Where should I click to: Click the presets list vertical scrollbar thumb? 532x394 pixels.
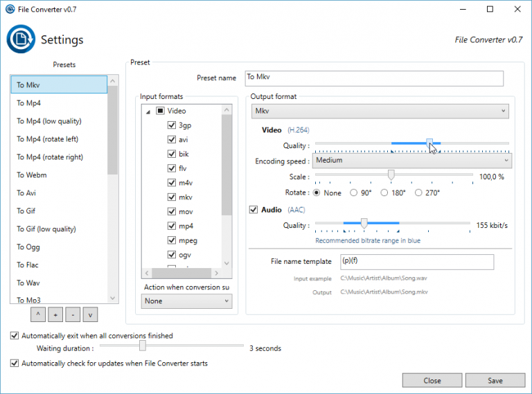click(x=113, y=131)
